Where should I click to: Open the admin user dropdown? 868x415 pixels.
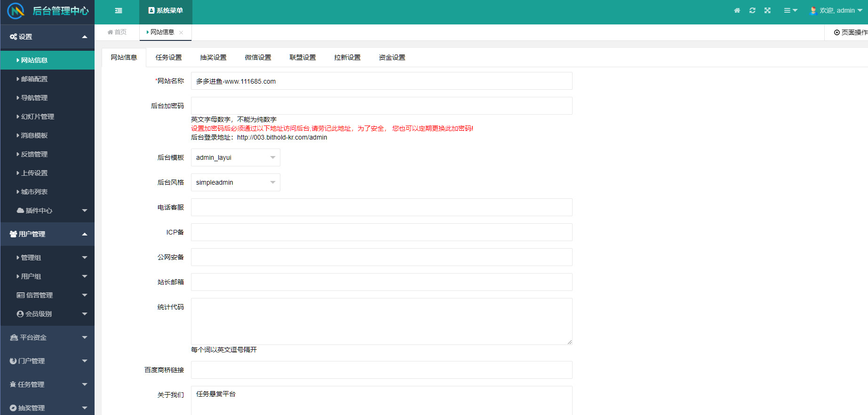point(836,10)
